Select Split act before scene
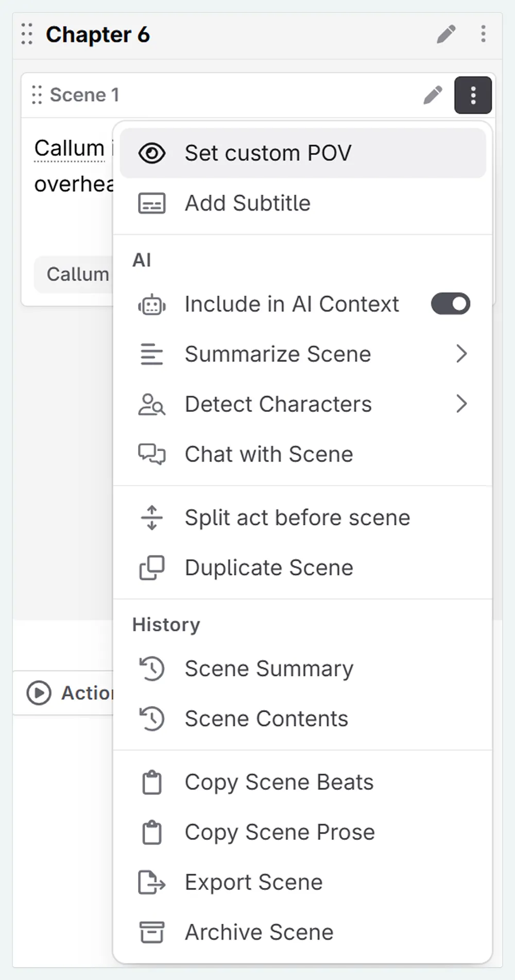515x980 pixels. (297, 518)
